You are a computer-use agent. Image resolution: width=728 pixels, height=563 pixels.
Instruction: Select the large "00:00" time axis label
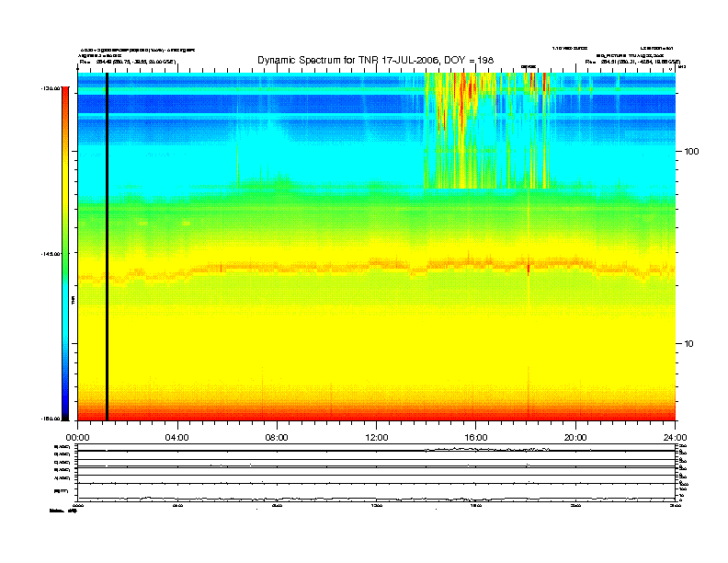click(x=77, y=438)
